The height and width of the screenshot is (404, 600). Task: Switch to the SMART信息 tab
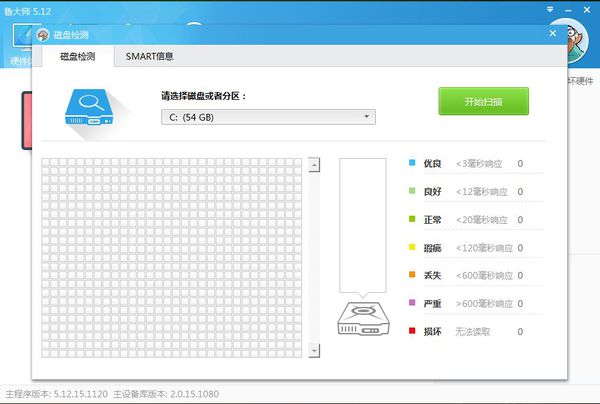149,56
